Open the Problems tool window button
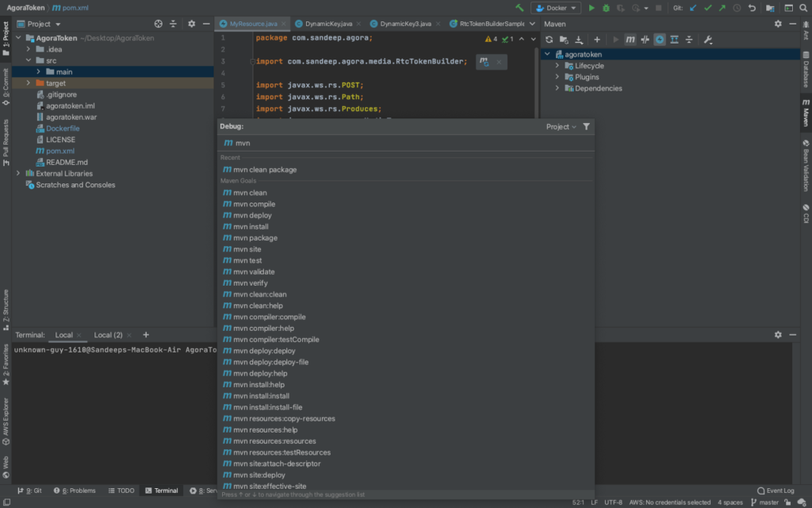Image resolution: width=812 pixels, height=508 pixels. click(x=75, y=491)
